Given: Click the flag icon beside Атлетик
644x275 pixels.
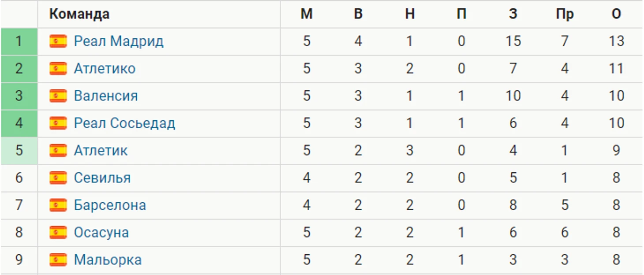Looking at the screenshot, I should tap(58, 151).
